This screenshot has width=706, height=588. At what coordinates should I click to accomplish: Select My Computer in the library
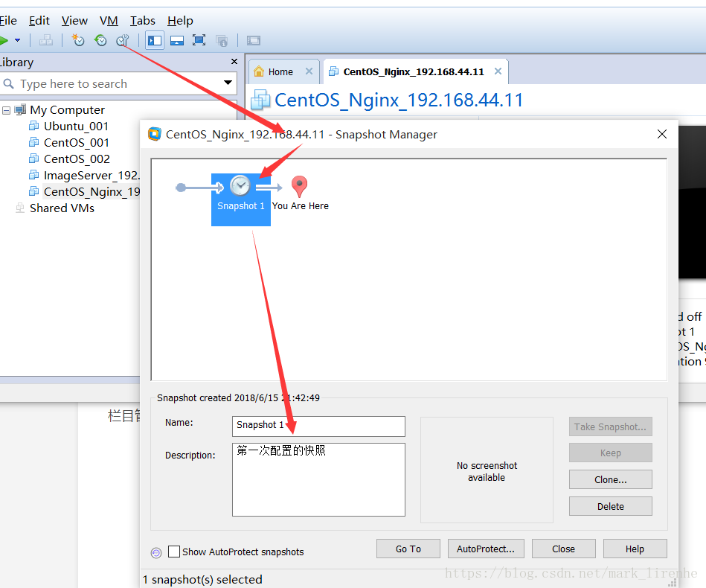coord(67,110)
